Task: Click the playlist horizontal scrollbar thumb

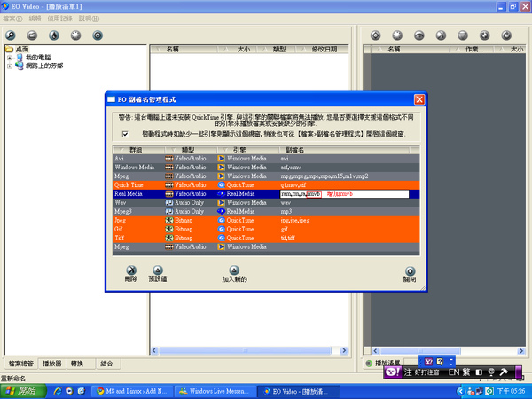Action: pos(420,351)
